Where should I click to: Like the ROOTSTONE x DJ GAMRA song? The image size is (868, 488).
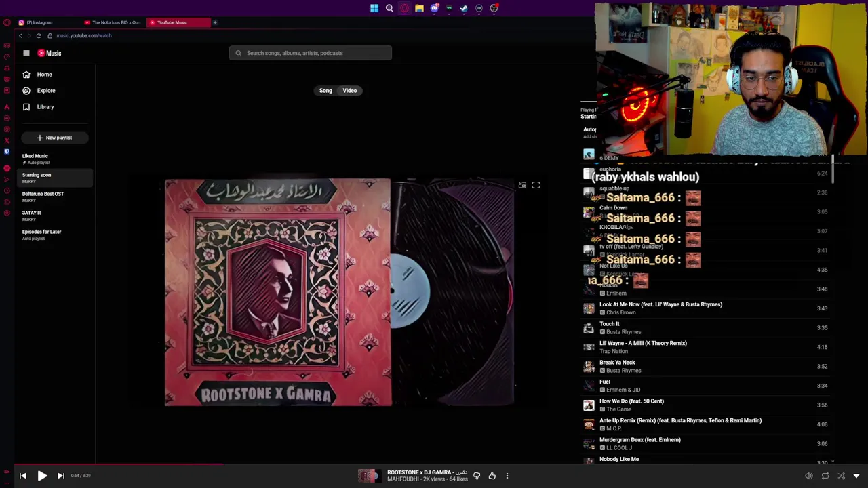pos(492,476)
